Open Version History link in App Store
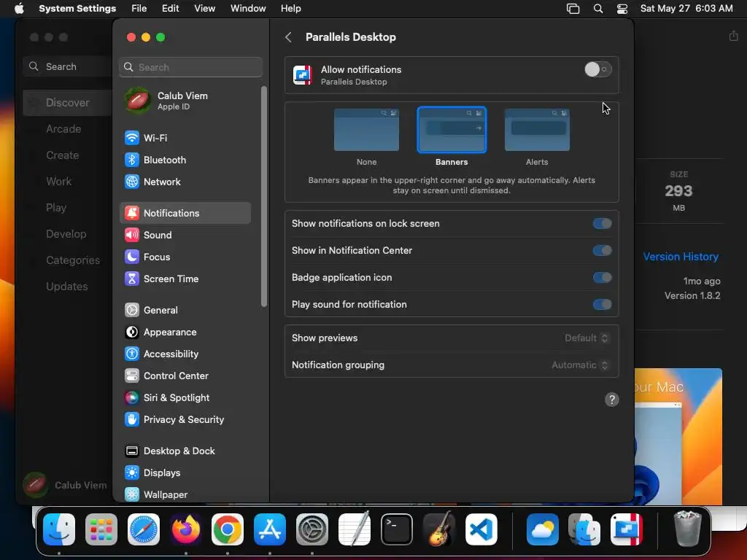 click(681, 257)
